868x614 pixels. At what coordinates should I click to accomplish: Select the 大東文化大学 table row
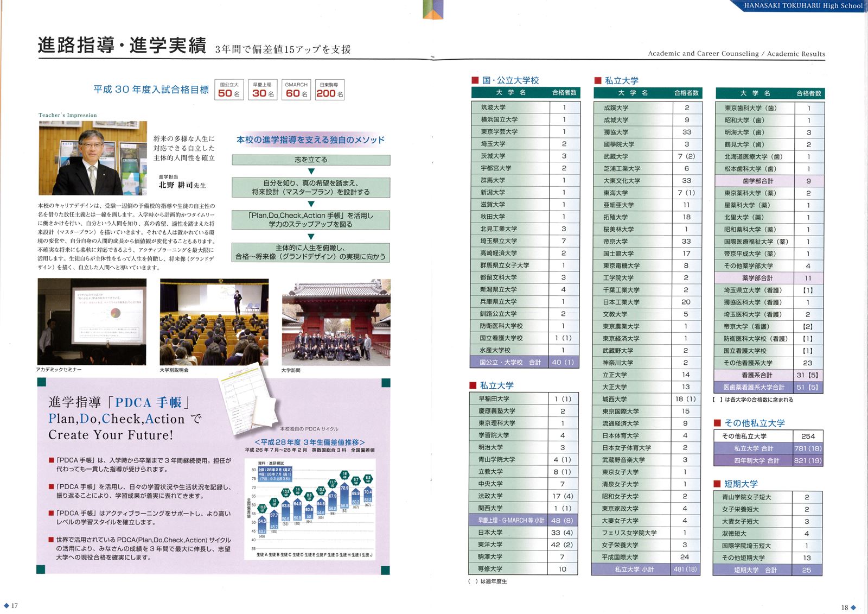[648, 180]
